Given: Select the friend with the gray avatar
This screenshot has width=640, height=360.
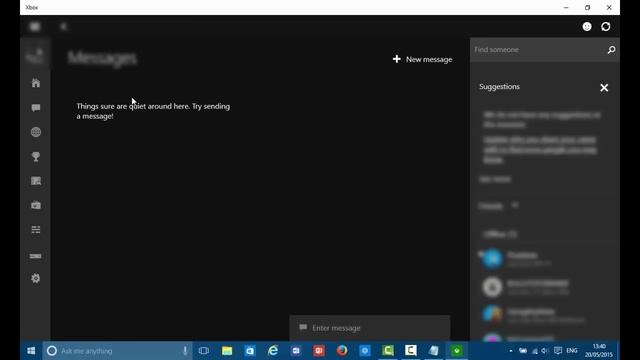Looking at the screenshot, I should point(492,287).
